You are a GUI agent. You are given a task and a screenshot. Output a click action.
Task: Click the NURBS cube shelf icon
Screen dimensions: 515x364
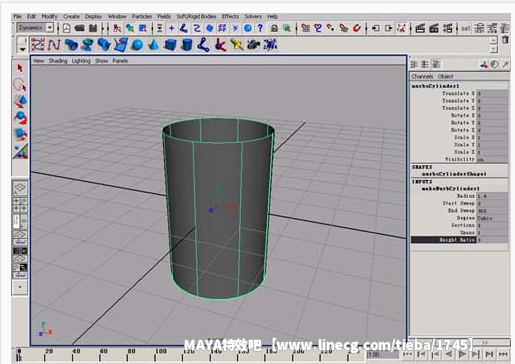170,44
